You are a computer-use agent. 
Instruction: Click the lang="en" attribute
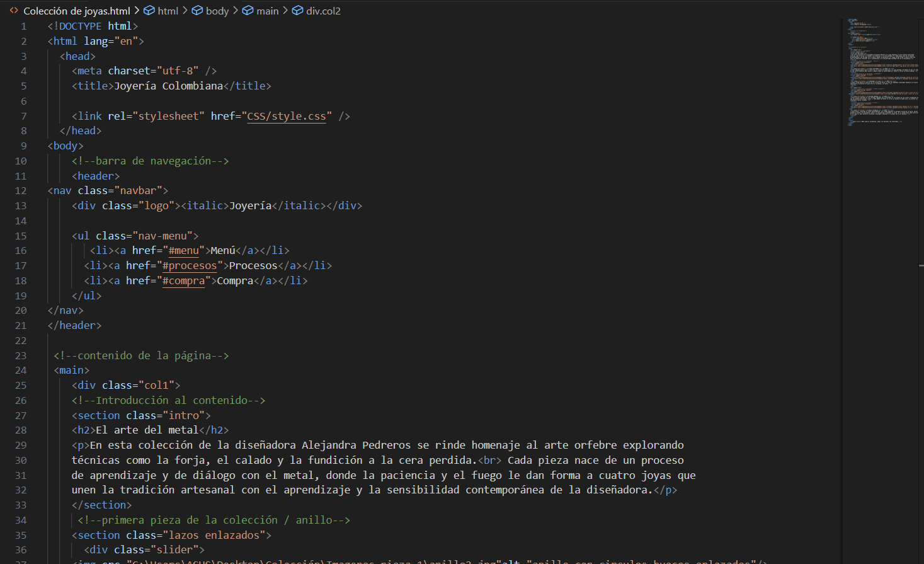(111, 41)
